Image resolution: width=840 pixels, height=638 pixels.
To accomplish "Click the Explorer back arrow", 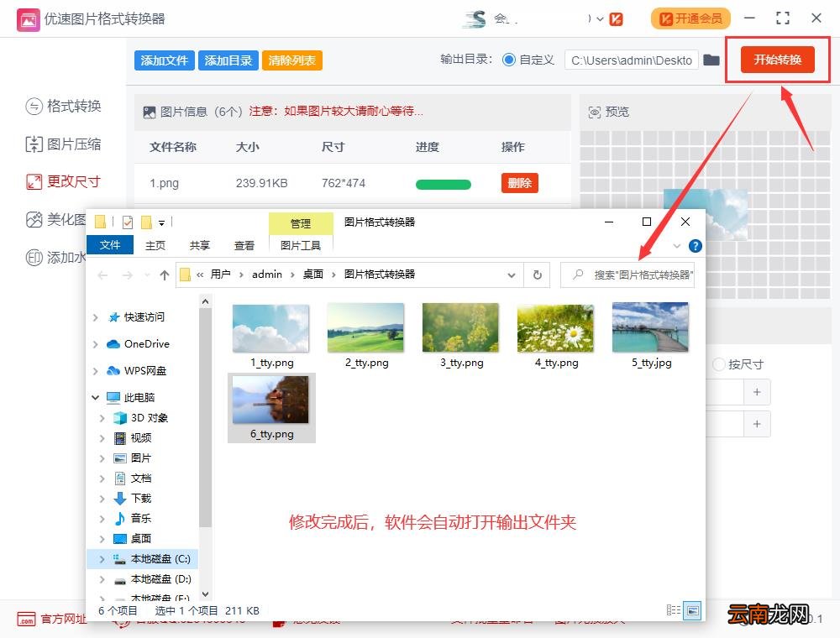I will pyautogui.click(x=102, y=275).
